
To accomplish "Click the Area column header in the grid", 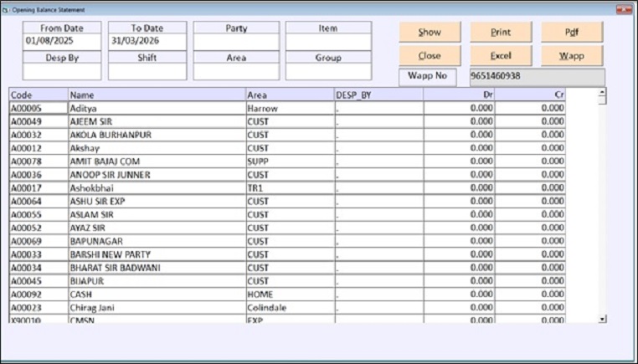I will tap(290, 95).
